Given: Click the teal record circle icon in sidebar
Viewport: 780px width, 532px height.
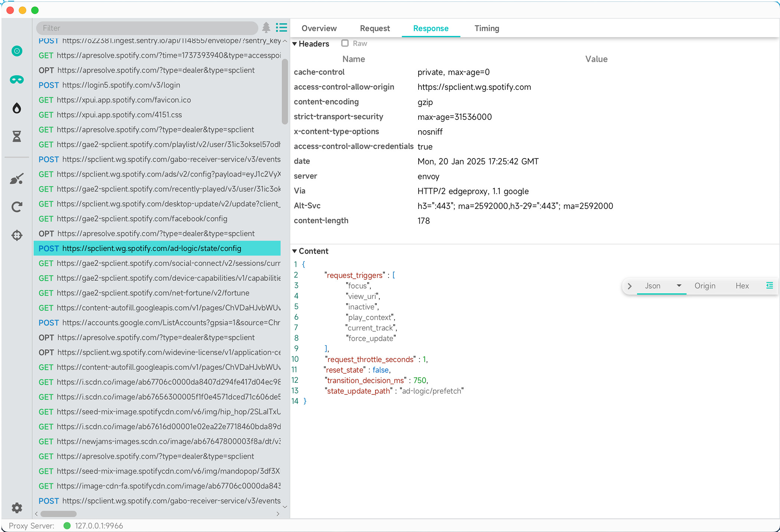Looking at the screenshot, I should 17,51.
